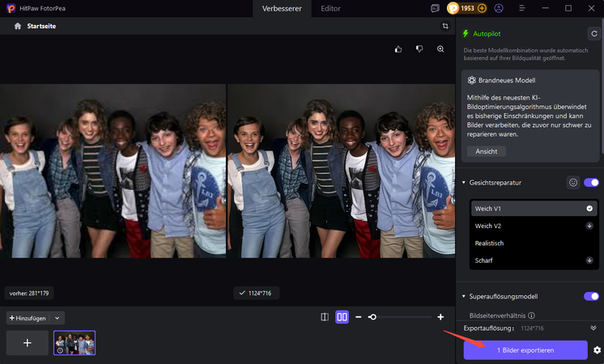
Task: Click the Ansicht button
Action: point(486,151)
